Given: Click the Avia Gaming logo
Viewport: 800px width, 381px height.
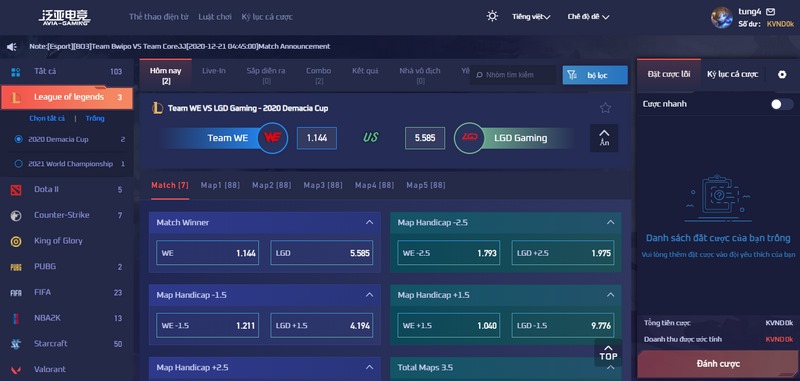Looking at the screenshot, I should click(65, 17).
